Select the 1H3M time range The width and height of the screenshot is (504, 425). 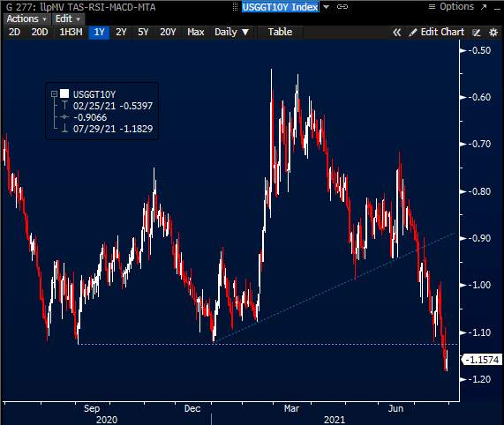pos(71,32)
